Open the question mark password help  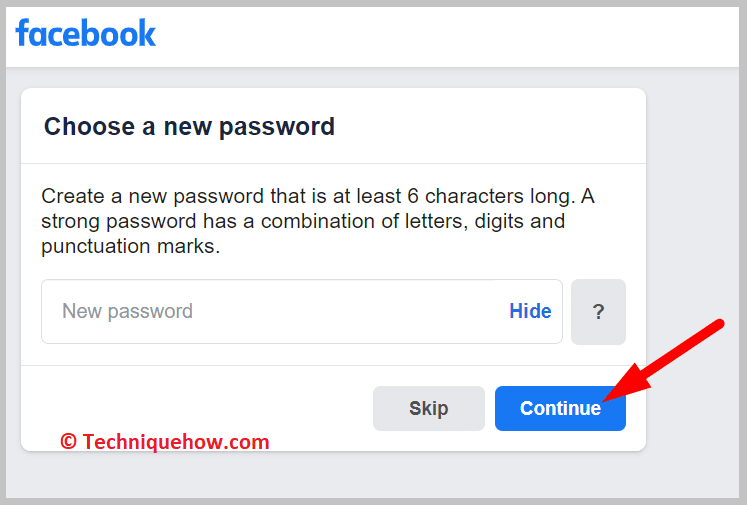point(598,312)
